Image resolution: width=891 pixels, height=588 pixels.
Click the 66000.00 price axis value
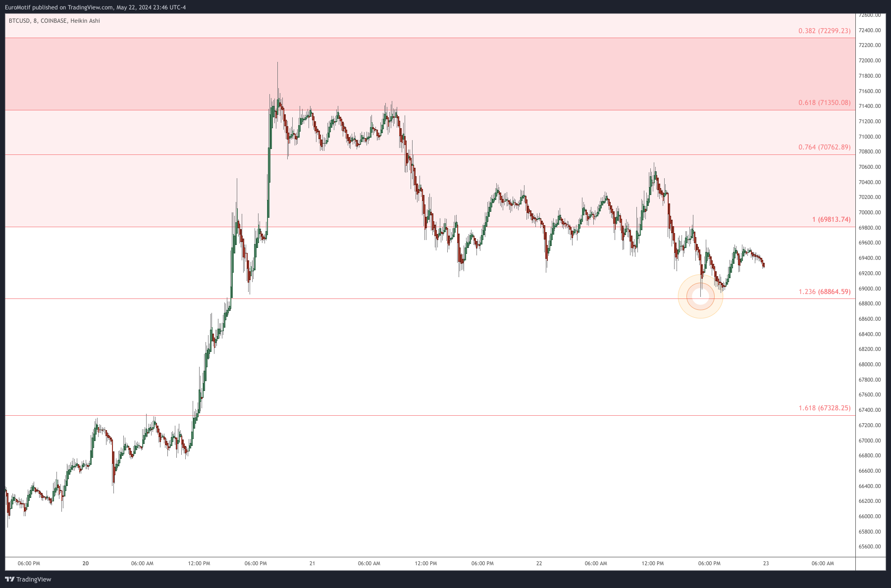tap(870, 516)
